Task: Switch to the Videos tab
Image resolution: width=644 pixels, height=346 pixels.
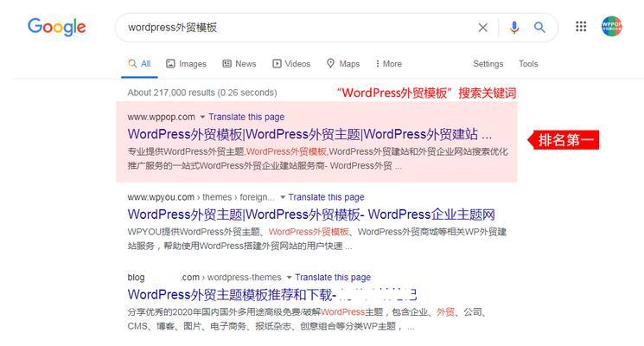Action: coord(291,64)
